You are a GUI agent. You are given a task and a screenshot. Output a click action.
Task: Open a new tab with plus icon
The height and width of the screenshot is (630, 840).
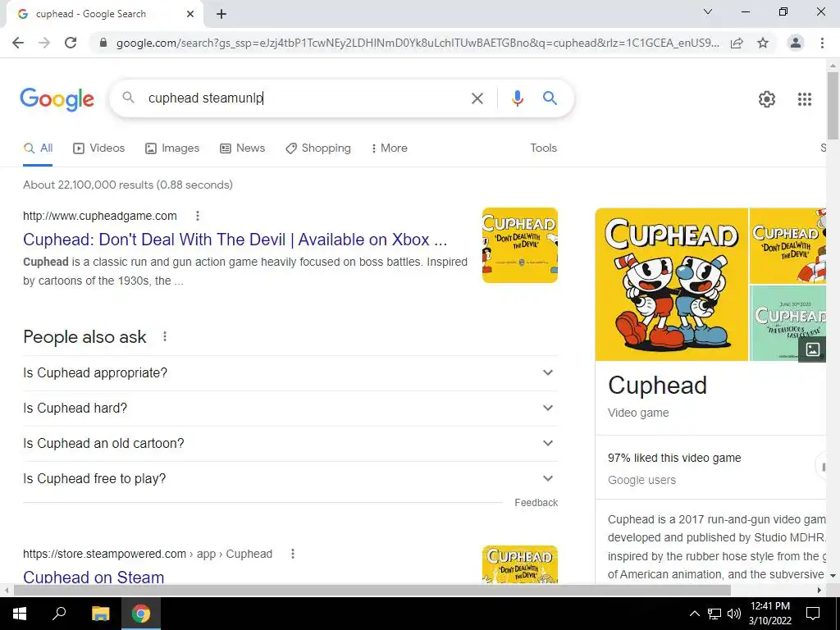point(221,14)
